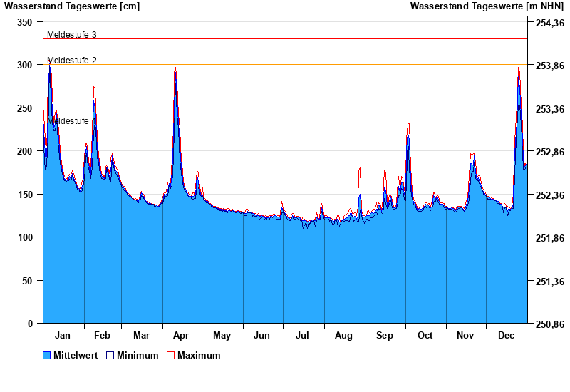Click the Feb month label
This screenshot has width=570, height=392.
point(102,335)
